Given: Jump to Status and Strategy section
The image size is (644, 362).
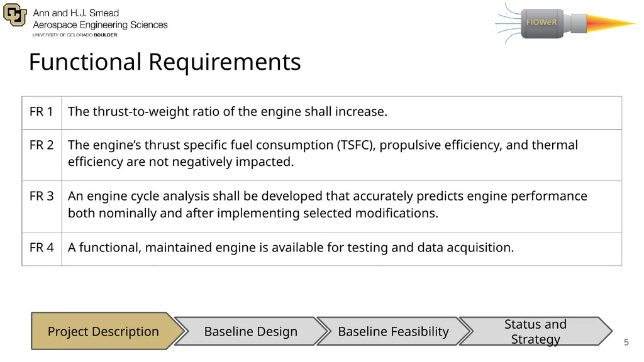Looking at the screenshot, I should coord(536,331).
